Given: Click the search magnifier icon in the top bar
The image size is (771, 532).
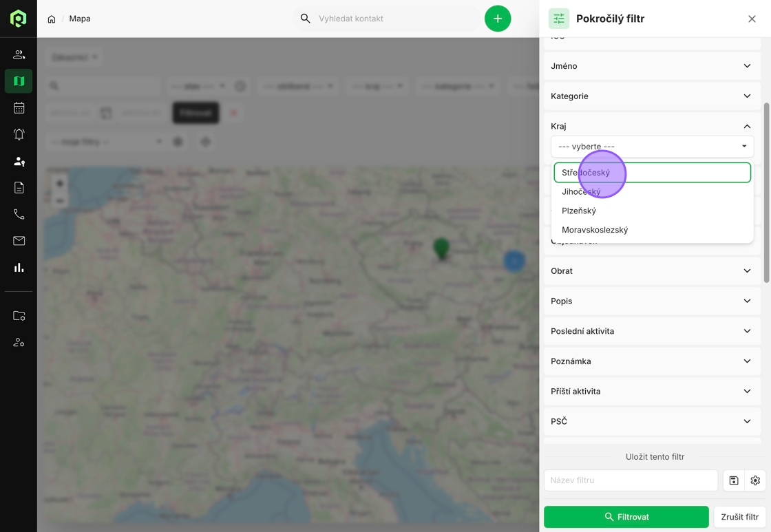Looking at the screenshot, I should pos(306,18).
